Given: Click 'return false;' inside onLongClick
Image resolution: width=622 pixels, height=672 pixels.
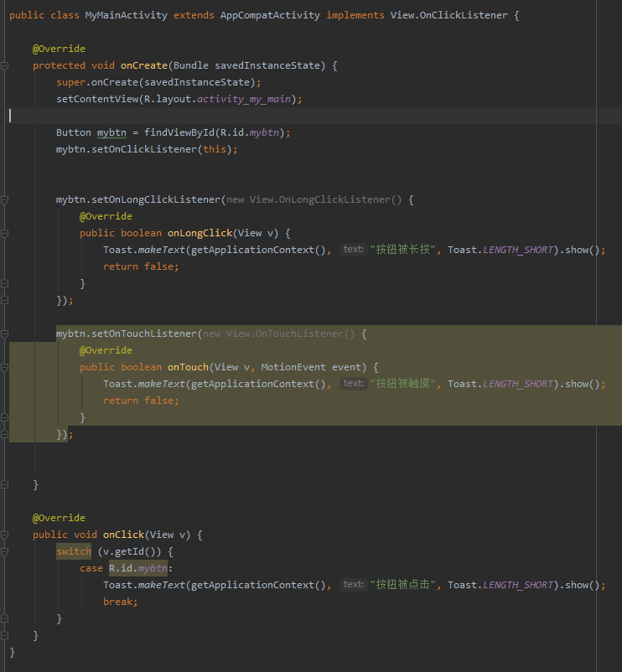Looking at the screenshot, I should (x=141, y=266).
